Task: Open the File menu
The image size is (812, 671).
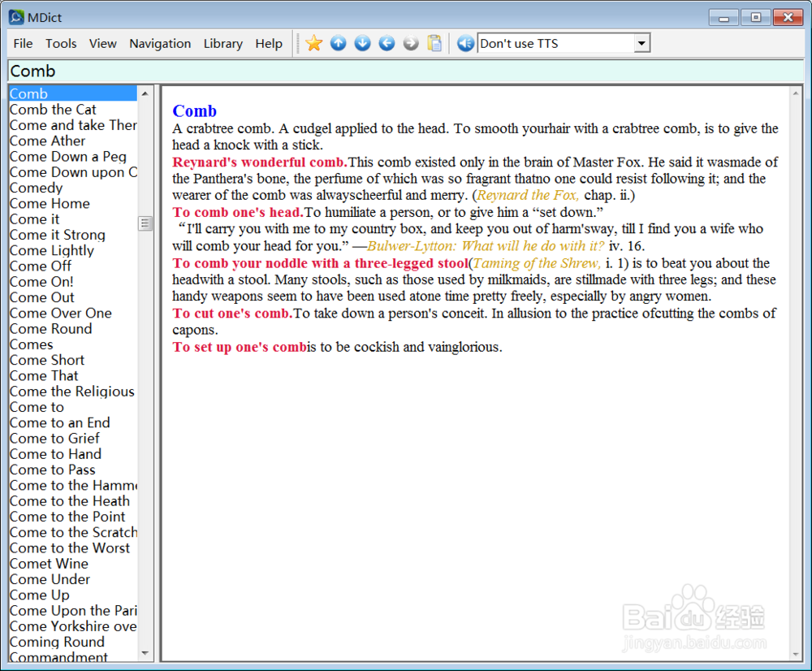Action: (23, 44)
